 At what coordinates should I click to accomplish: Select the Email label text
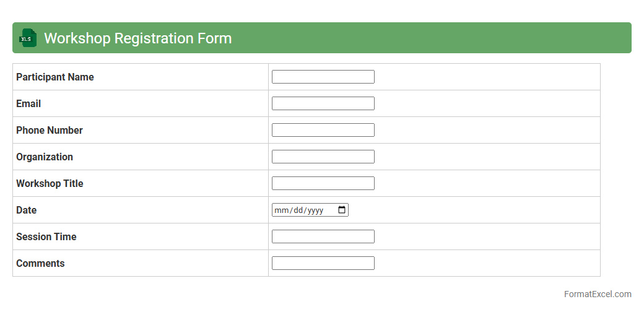tap(28, 103)
